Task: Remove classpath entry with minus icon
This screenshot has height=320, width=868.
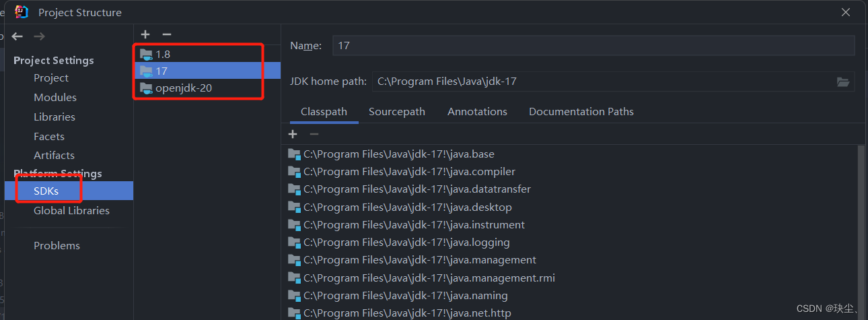Action: tap(314, 134)
